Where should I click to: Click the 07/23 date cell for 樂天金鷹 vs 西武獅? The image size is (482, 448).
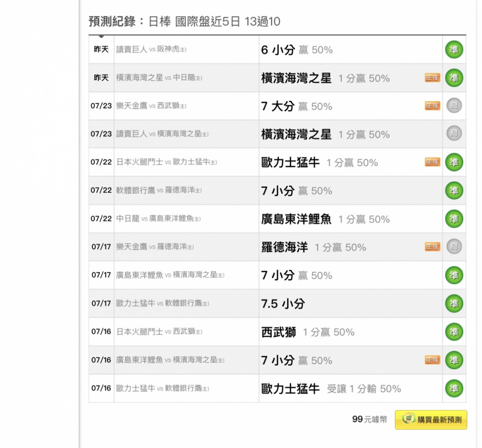coord(101,106)
